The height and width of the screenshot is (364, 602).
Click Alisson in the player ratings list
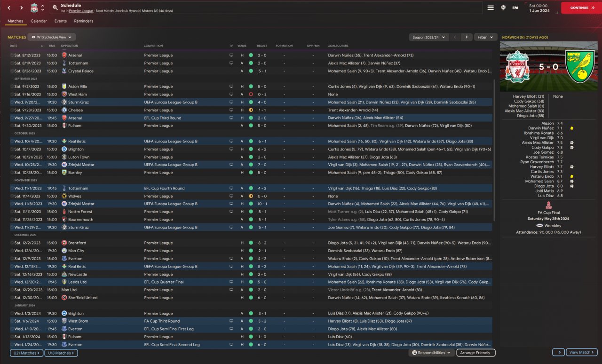click(x=547, y=123)
